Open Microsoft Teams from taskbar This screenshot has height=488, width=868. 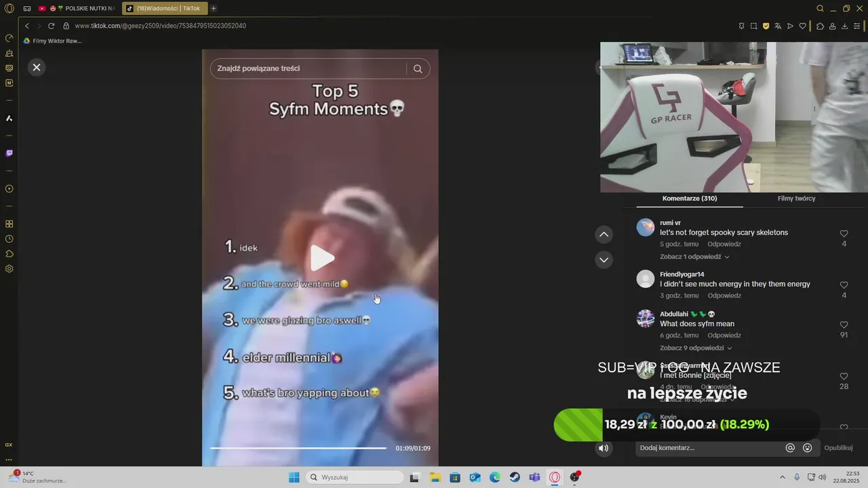(x=534, y=477)
